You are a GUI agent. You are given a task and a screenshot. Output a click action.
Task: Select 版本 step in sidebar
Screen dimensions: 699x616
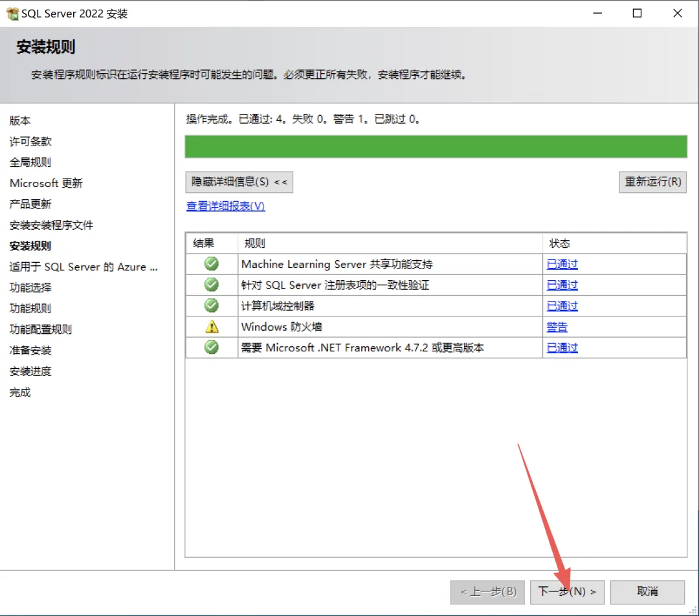pos(20,120)
